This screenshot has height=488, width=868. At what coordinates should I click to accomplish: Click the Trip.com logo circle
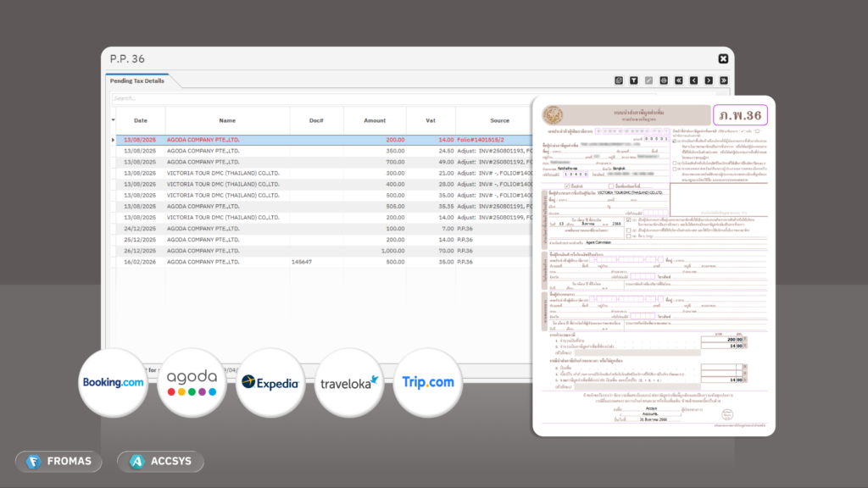click(x=427, y=382)
